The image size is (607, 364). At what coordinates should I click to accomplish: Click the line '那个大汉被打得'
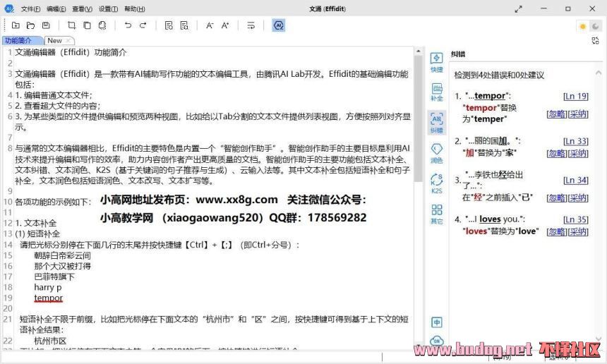point(62,266)
